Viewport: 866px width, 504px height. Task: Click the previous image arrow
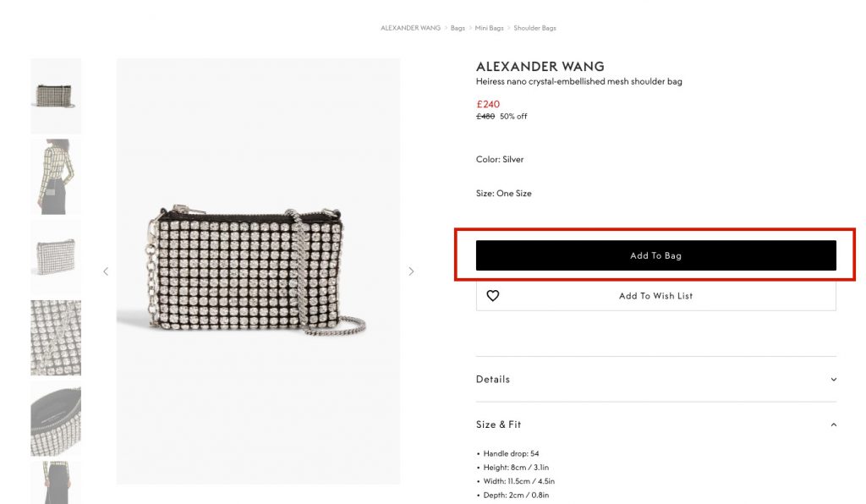tap(106, 271)
